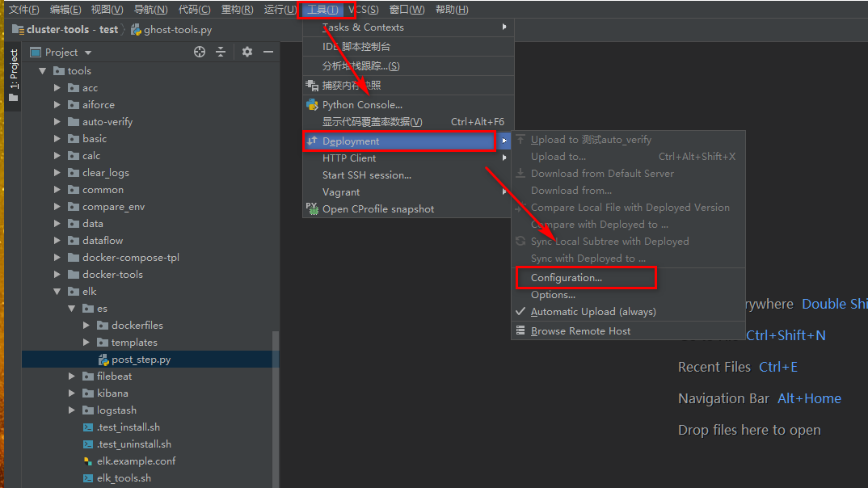Select the compare_env folder row

click(x=150, y=206)
